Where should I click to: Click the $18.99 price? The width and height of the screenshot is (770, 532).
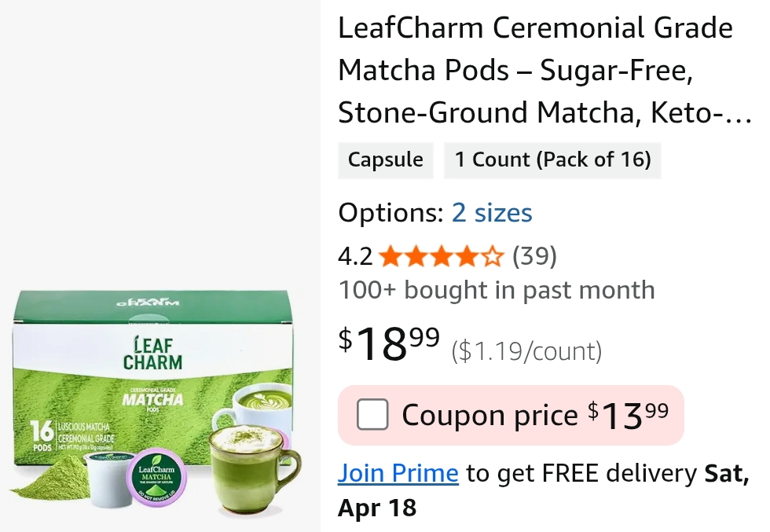coord(389,343)
